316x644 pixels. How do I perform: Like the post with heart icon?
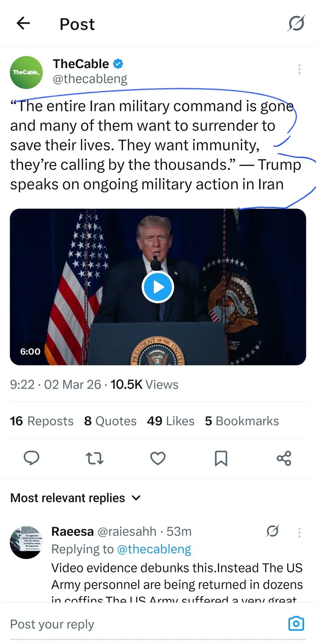coord(158,459)
